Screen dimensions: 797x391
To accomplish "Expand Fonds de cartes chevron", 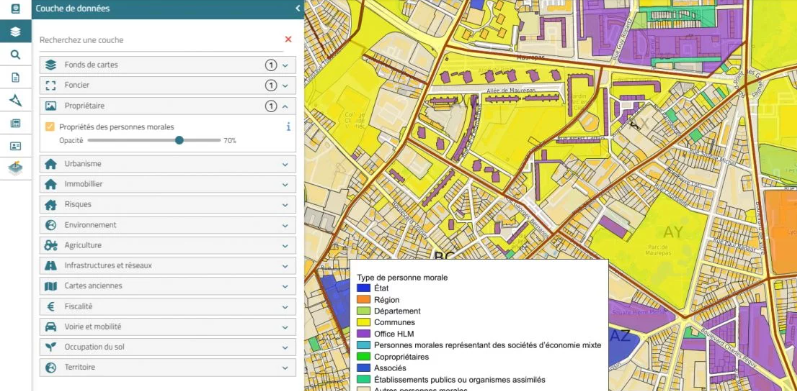I will point(285,65).
